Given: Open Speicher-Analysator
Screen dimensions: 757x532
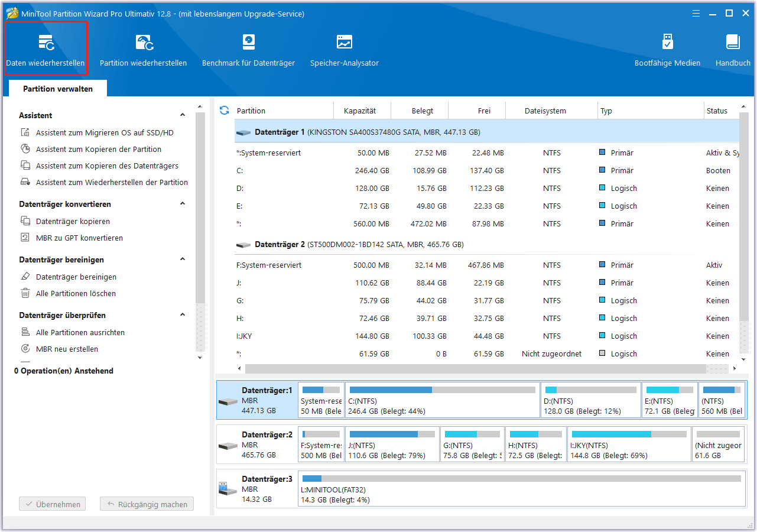Looking at the screenshot, I should pos(345,49).
